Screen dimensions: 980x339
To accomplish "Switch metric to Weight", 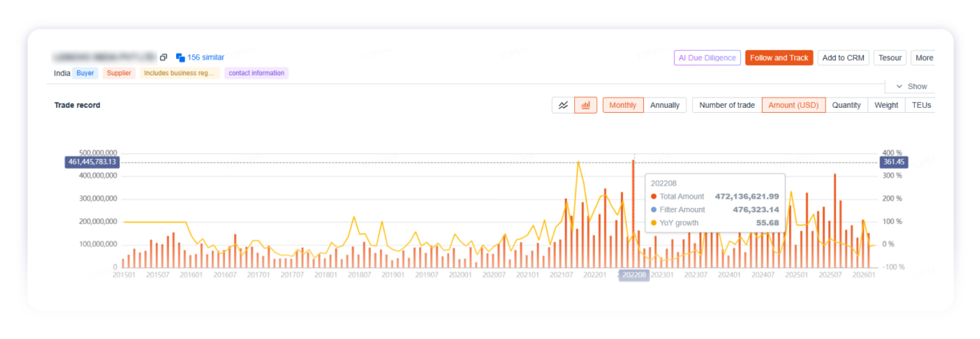I will [x=886, y=105].
